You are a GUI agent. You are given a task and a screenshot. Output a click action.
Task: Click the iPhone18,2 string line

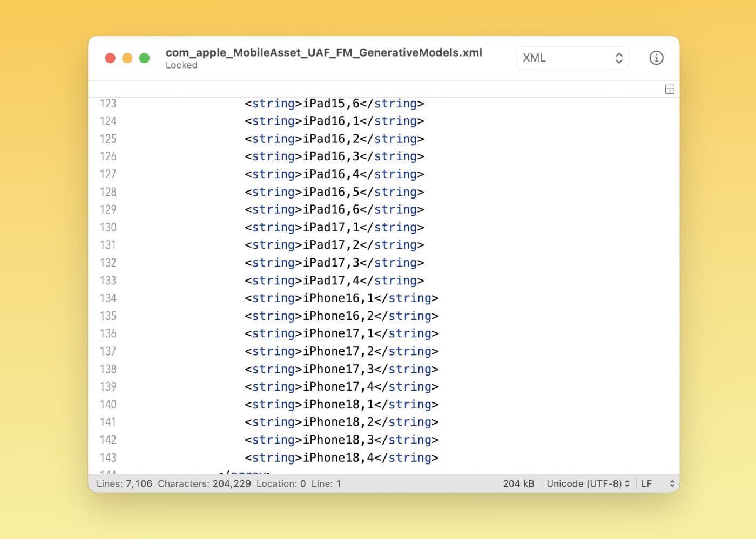pyautogui.click(x=342, y=422)
